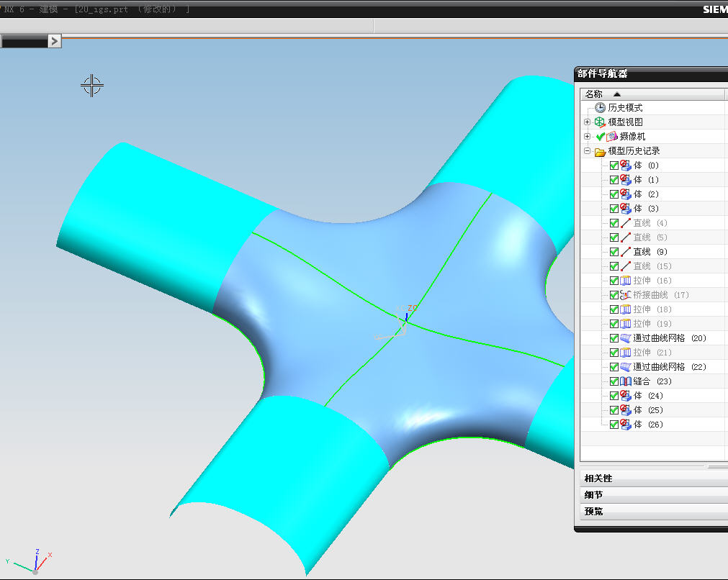Expand the 预览 panel section
Screen dimensions: 728x580
coord(654,512)
